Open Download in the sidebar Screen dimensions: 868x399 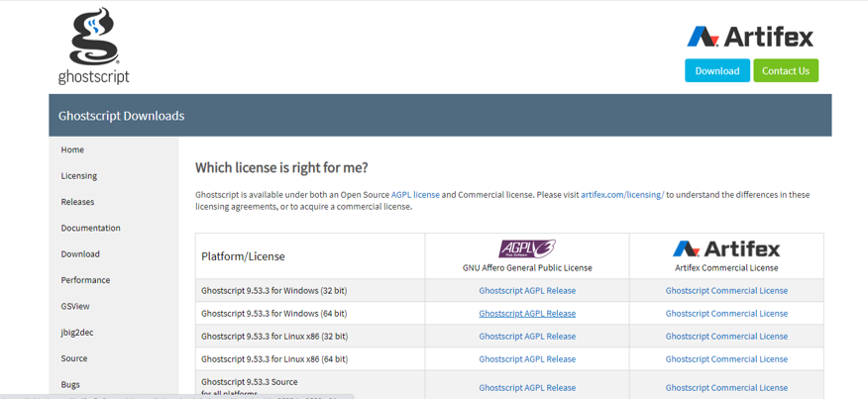[80, 254]
